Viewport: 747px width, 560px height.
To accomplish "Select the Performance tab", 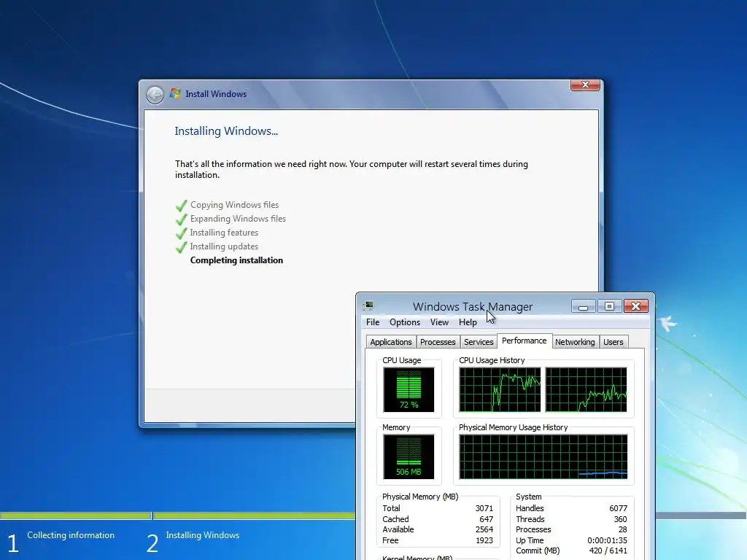I will (524, 341).
